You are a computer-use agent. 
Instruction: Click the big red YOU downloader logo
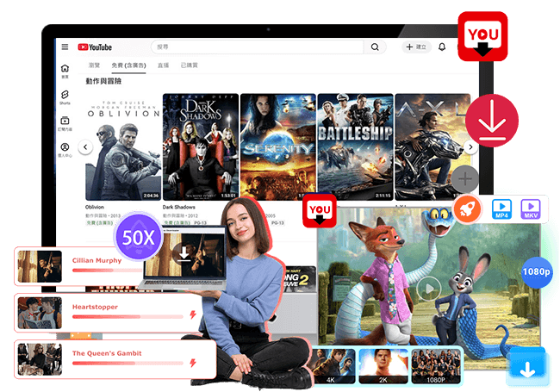tap(482, 36)
